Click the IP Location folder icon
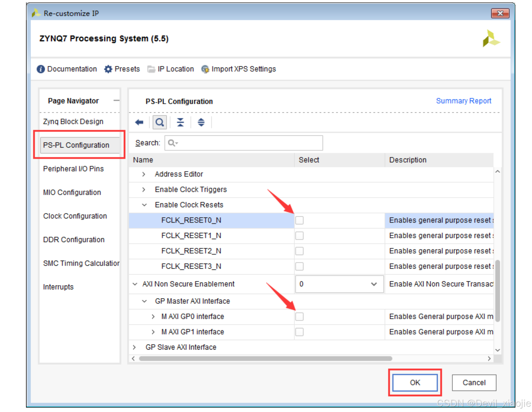 [x=151, y=69]
